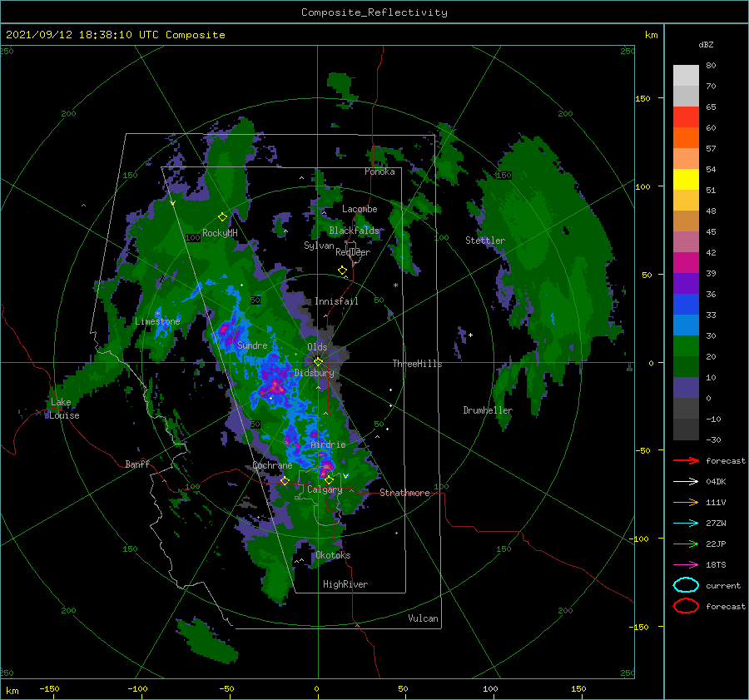Viewport: 749px width, 700px height.
Task: Click the Ponoka city label
Action: tap(379, 171)
